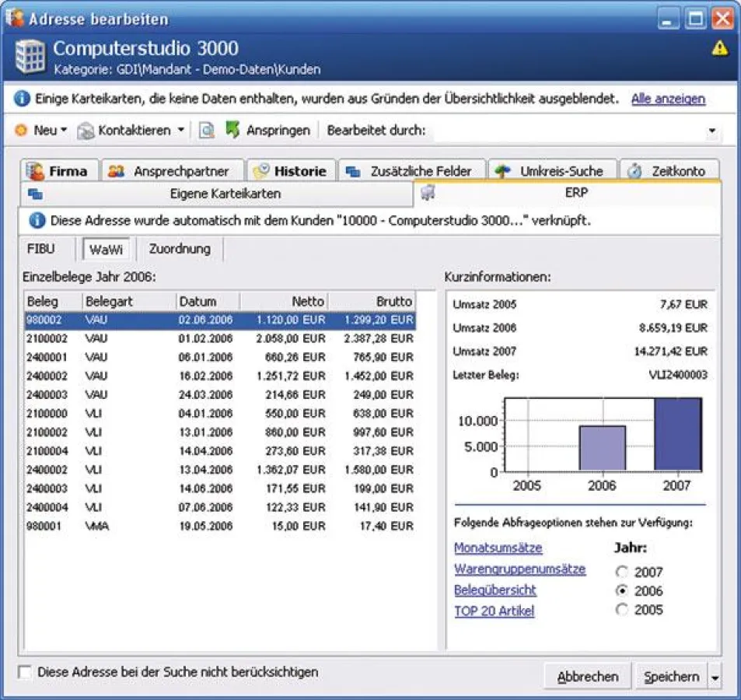The width and height of the screenshot is (741, 700).
Task: Open the 'Bearbeitet durch' dropdown
Action: (711, 131)
